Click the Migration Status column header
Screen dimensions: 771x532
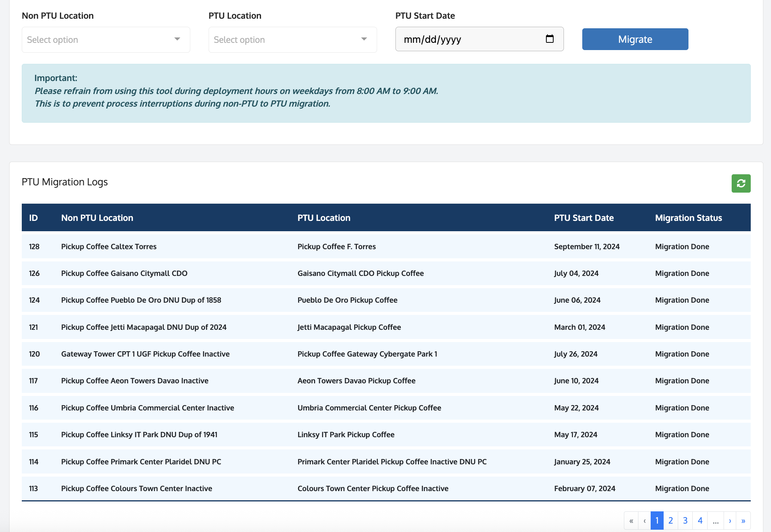pos(688,218)
